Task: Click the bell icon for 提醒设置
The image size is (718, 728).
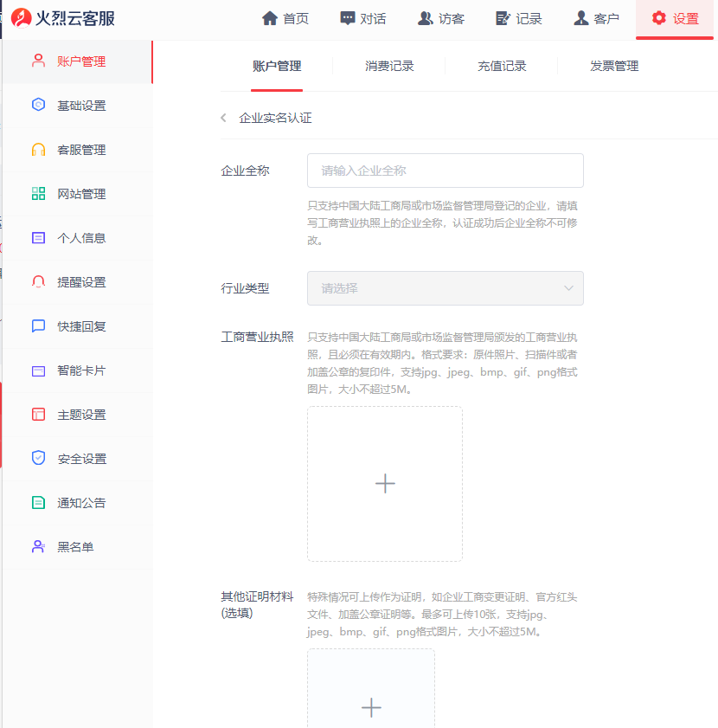Action: click(39, 282)
